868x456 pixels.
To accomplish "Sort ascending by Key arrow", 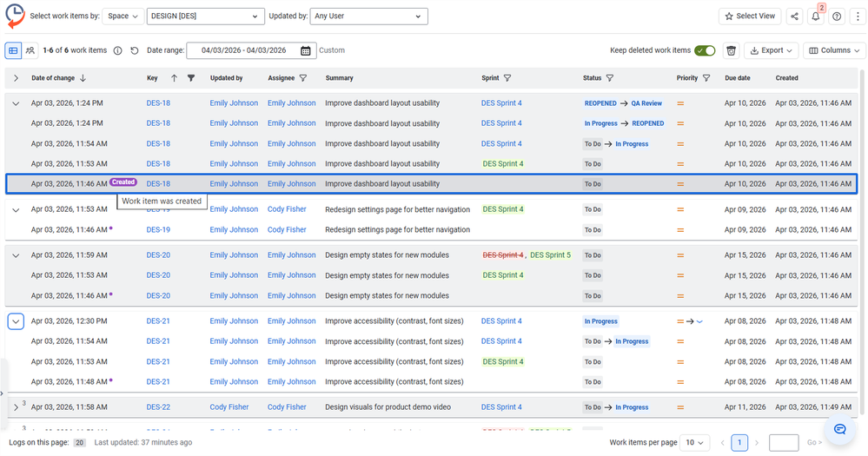I will point(174,78).
